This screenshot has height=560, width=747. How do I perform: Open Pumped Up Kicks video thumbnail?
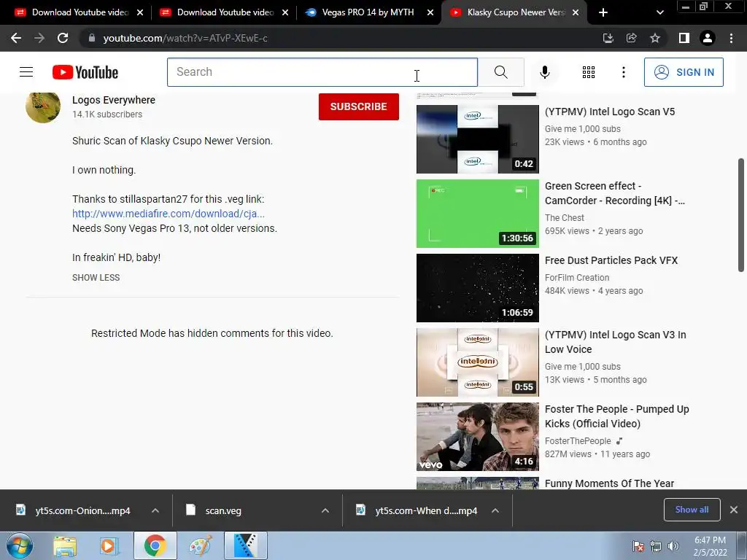(477, 436)
